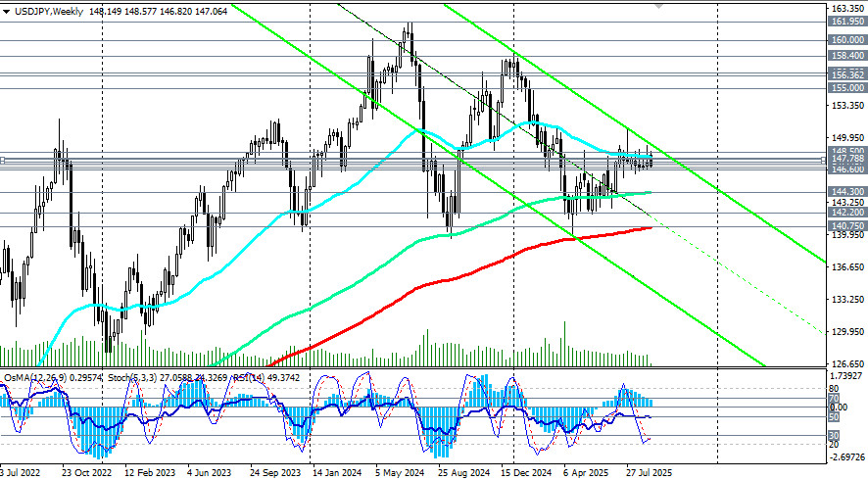Viewport: 868px width, 480px height.
Task: Click the 156.362 price level label
Action: (846, 74)
